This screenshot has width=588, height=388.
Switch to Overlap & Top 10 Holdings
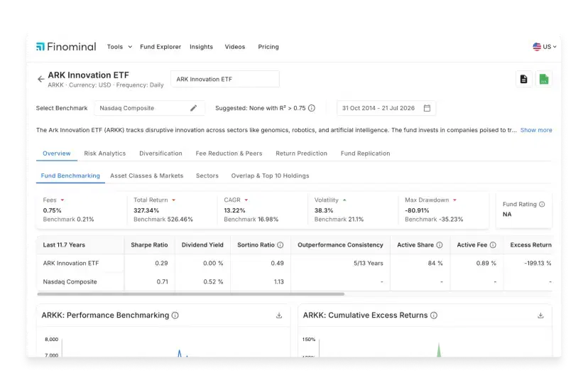coord(270,176)
